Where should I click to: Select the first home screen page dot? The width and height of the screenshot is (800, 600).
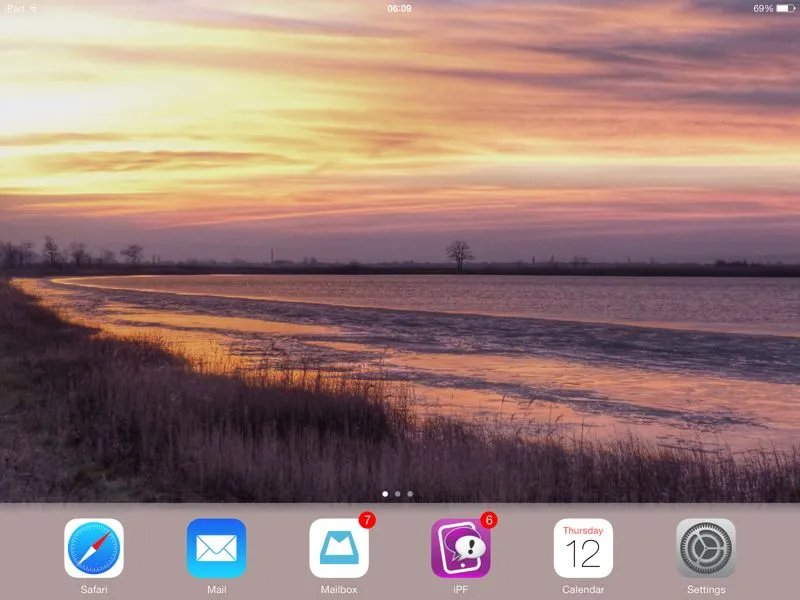point(386,494)
